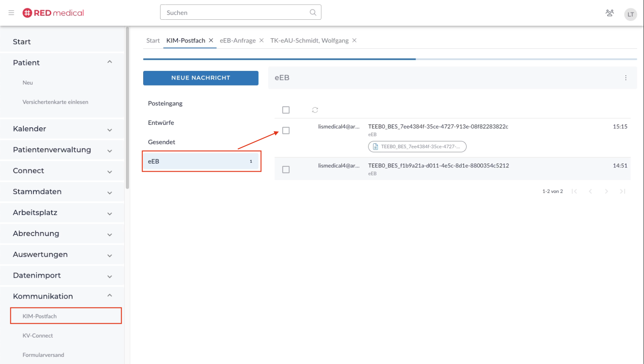
Task: Open the KV-Connect sidebar link
Action: (37, 336)
